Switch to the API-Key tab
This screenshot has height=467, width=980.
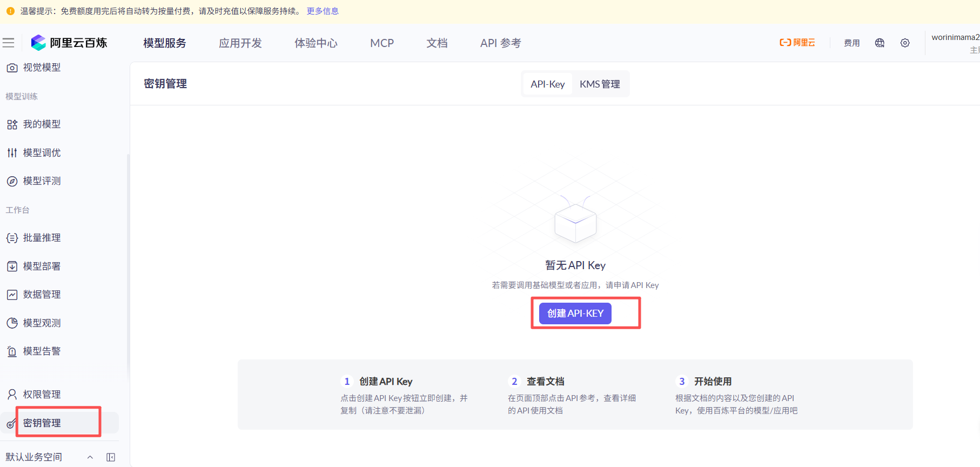[x=547, y=84]
